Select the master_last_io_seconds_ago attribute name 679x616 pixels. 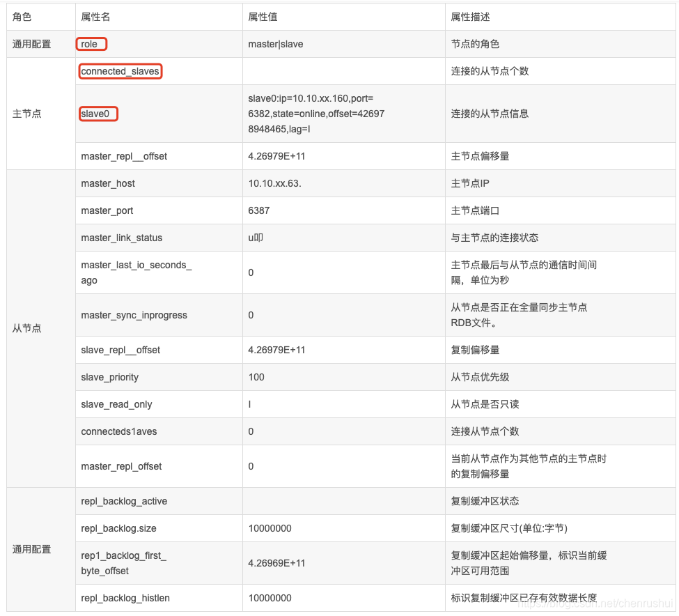point(136,272)
